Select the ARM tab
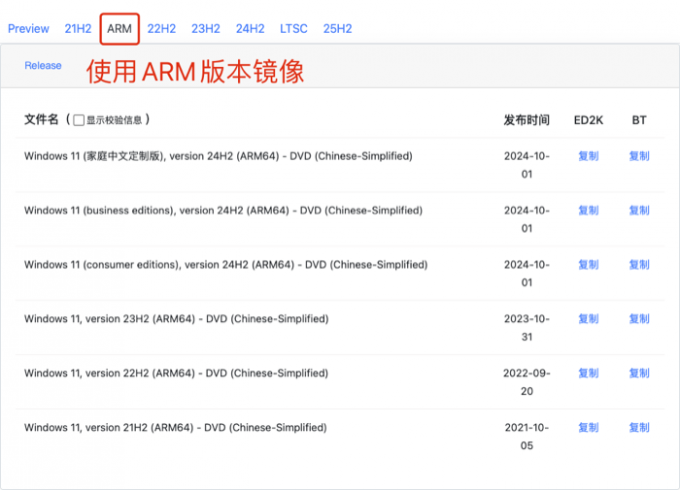Image resolution: width=680 pixels, height=490 pixels. 119,29
